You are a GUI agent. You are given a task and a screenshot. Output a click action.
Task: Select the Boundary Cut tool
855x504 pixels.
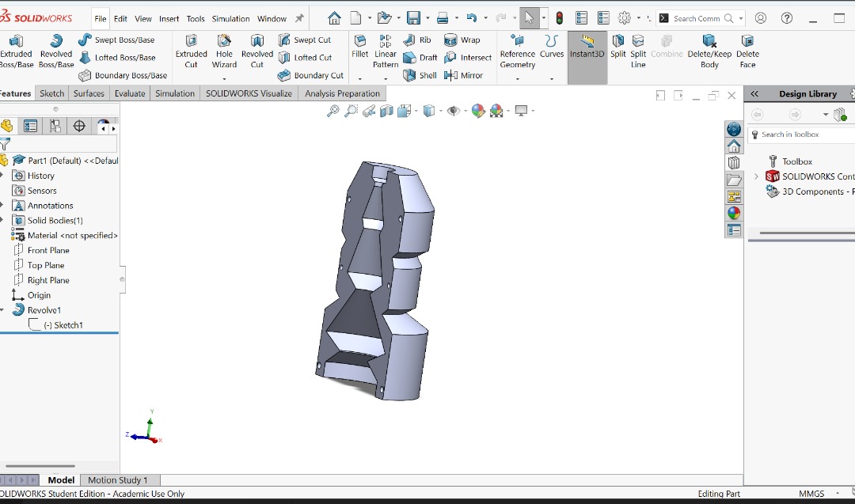click(x=310, y=75)
